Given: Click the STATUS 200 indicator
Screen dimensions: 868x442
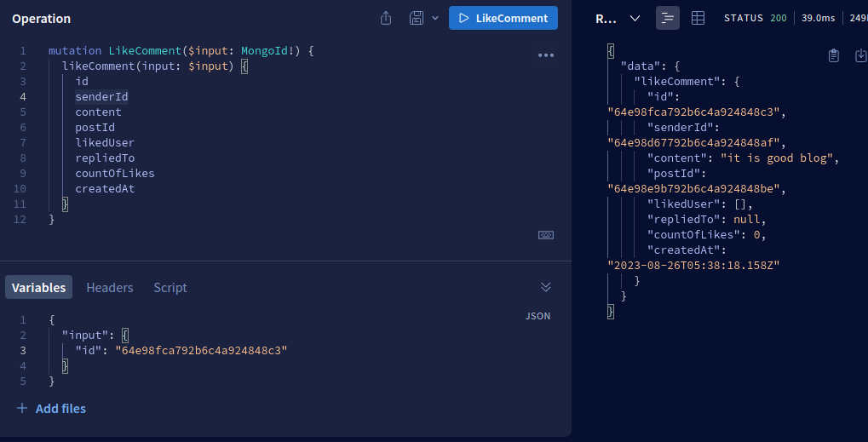Looking at the screenshot, I should pyautogui.click(x=755, y=18).
